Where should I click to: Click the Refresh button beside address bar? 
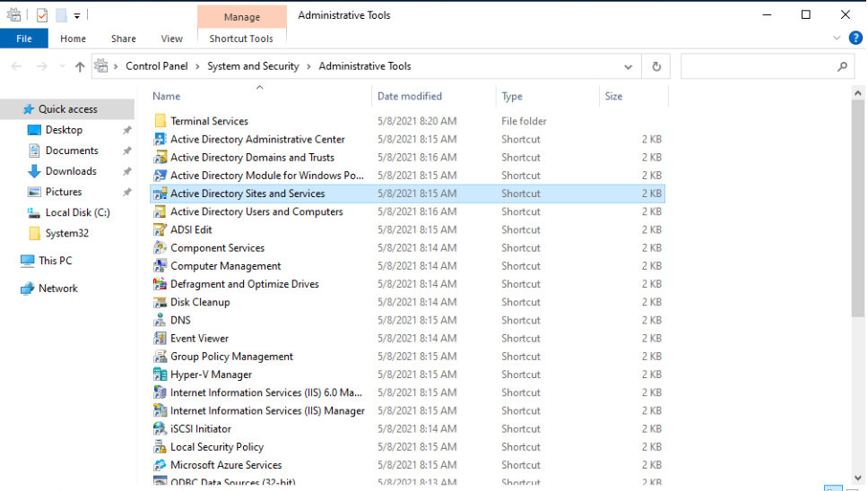[656, 66]
